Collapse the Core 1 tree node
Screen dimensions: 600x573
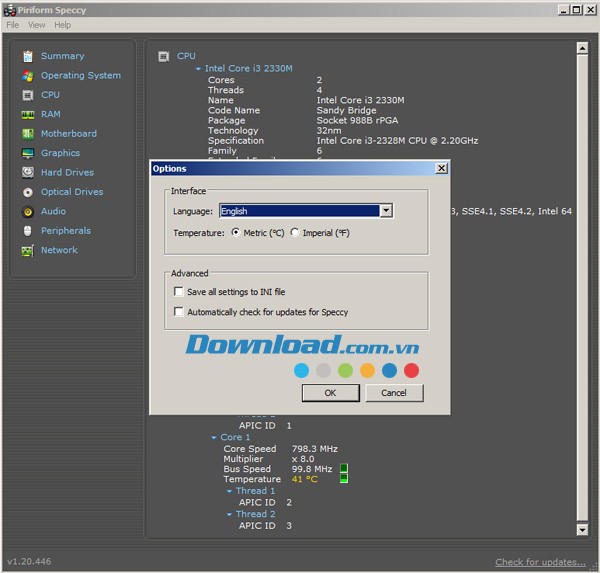[213, 438]
